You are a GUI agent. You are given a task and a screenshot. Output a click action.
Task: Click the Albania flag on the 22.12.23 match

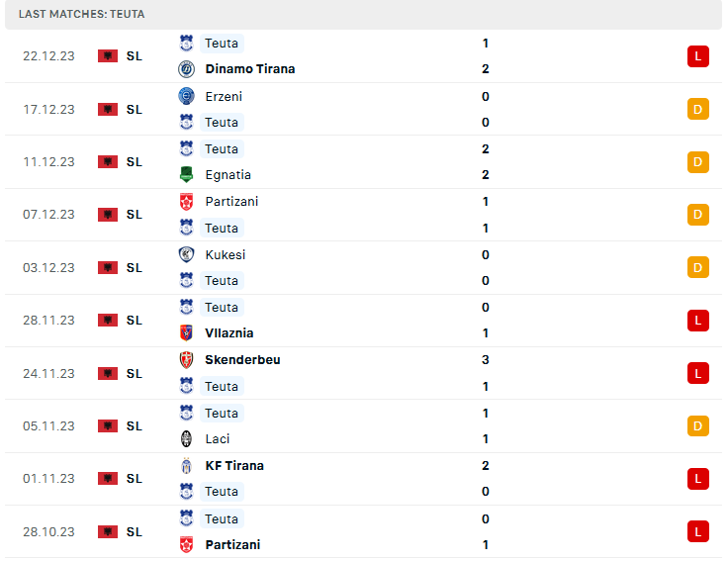[x=108, y=56]
